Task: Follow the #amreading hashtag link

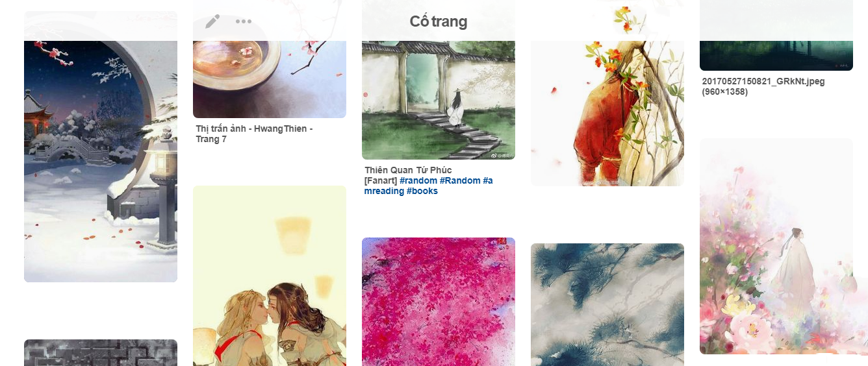Action: (x=429, y=186)
